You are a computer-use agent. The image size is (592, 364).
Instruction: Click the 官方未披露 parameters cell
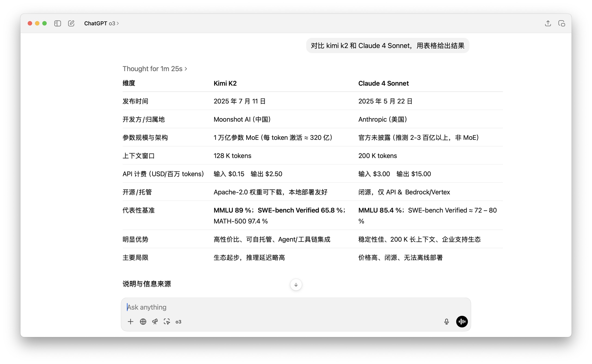click(419, 137)
